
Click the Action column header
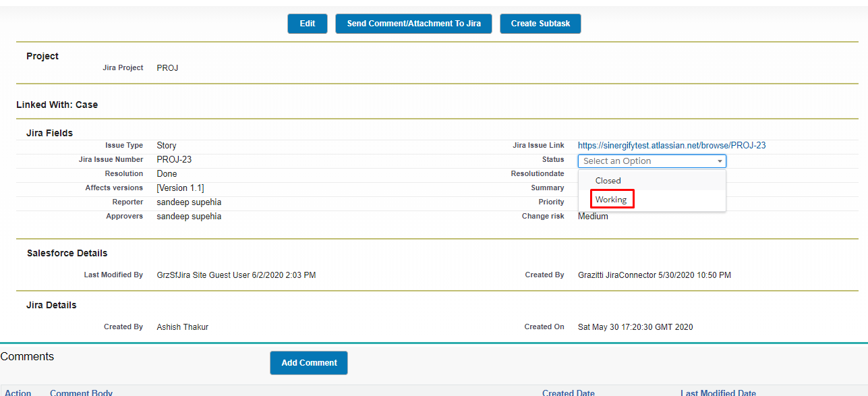pyautogui.click(x=18, y=393)
